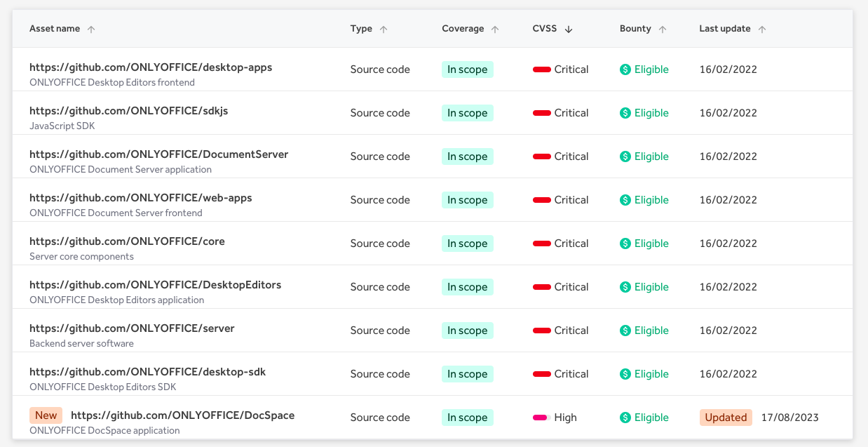Click the Eligible label in the web-apps row
This screenshot has width=868, height=447.
point(651,200)
